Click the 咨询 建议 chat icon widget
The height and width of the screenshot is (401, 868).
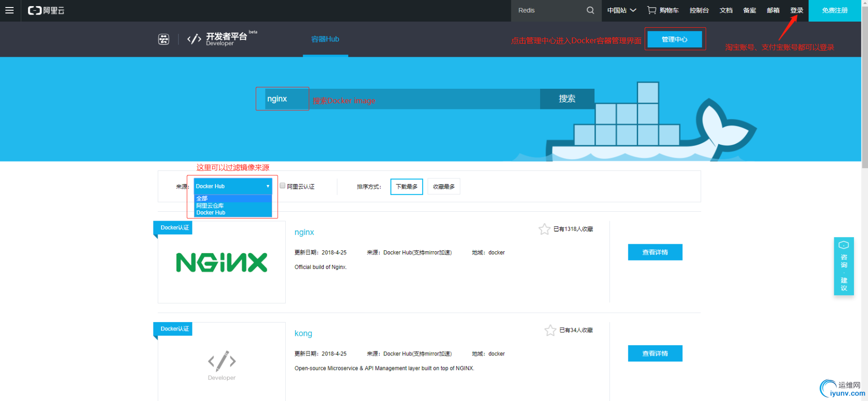[844, 266]
